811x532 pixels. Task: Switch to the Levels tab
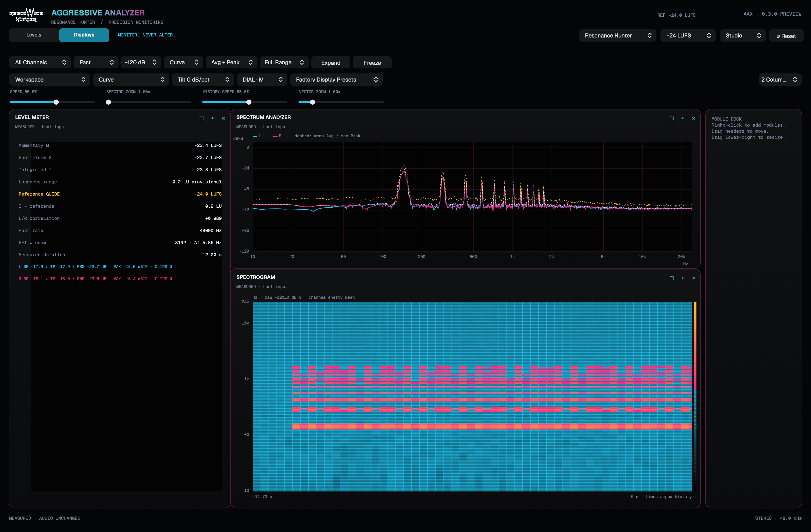point(34,35)
